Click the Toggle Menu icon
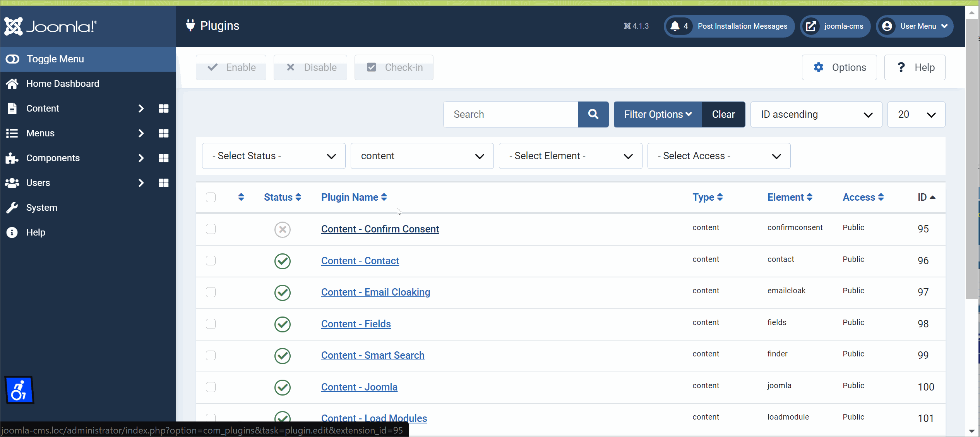This screenshot has width=980, height=437. [12, 58]
